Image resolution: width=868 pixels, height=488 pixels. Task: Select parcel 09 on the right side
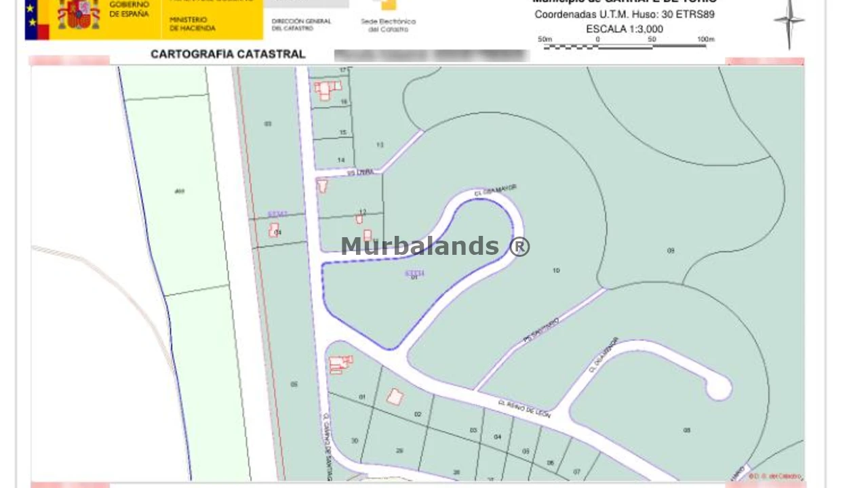click(671, 251)
